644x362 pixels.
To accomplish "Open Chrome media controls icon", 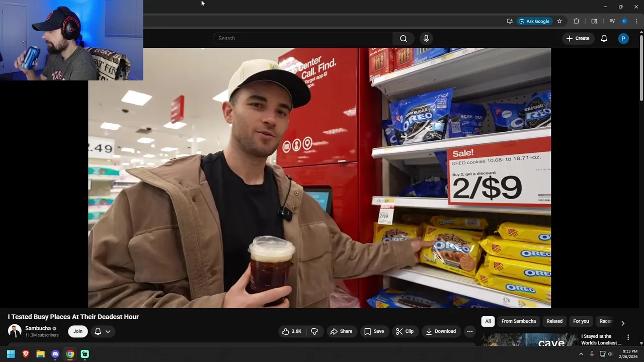I will (612, 21).
